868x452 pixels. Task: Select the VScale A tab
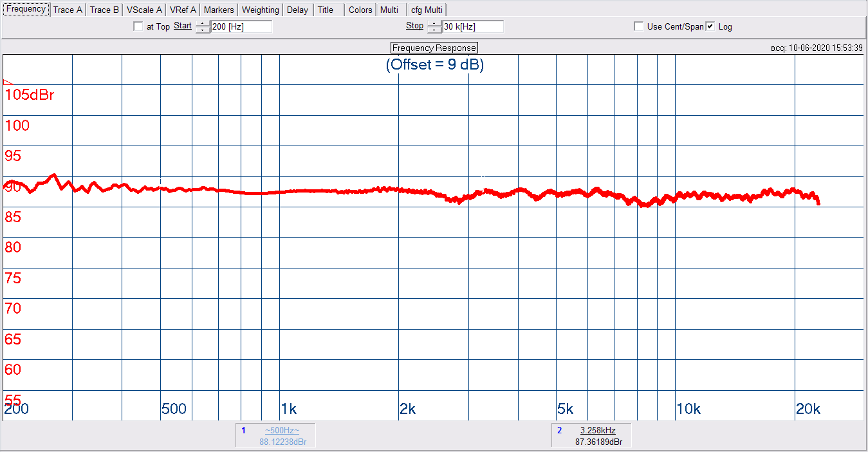[144, 10]
